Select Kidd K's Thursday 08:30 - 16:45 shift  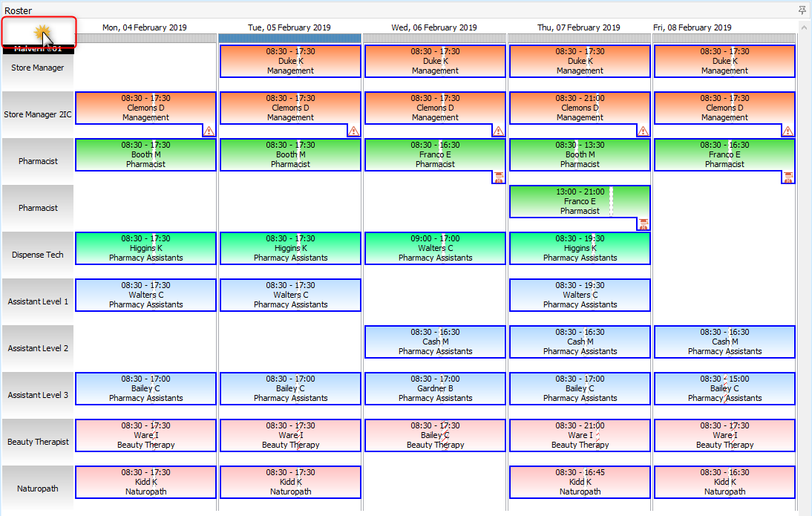coord(580,482)
